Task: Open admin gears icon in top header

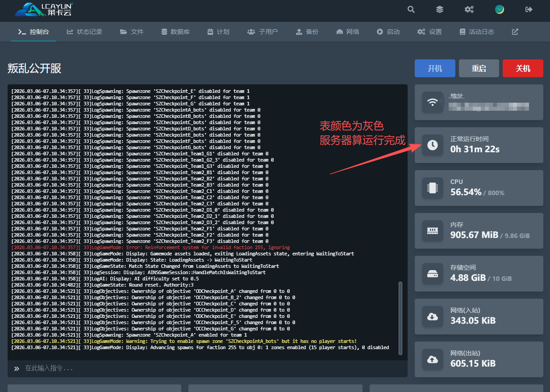Action: point(469,9)
